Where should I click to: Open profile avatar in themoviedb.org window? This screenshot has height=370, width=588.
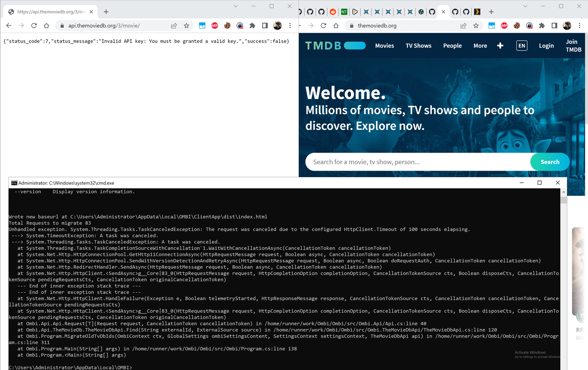(x=567, y=26)
